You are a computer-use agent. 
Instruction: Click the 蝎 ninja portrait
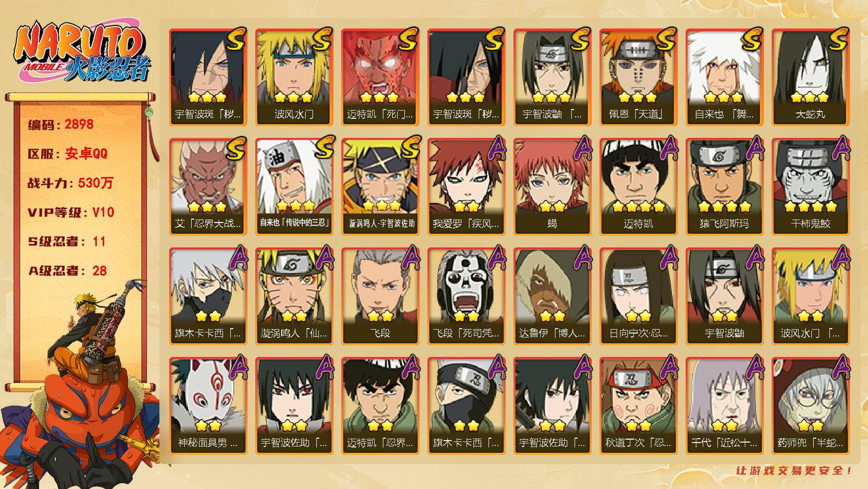pyautogui.click(x=552, y=187)
